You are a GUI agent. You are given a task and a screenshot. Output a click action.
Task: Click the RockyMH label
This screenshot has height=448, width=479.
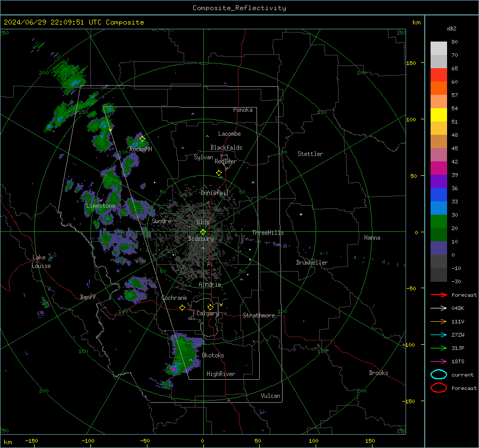141,149
